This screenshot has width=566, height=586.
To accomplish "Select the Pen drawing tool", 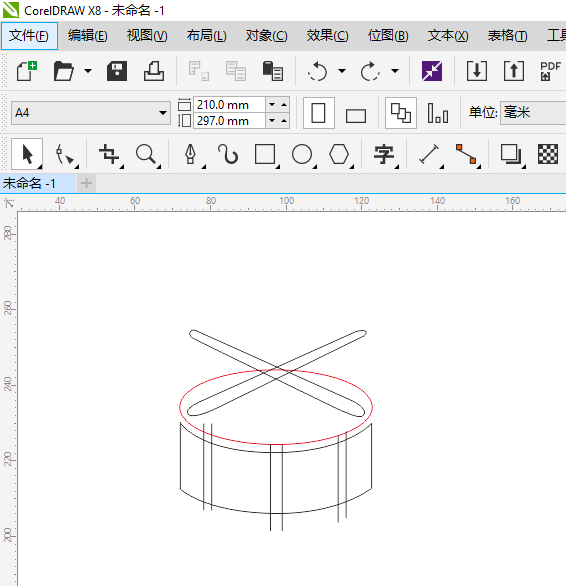I will point(191,154).
